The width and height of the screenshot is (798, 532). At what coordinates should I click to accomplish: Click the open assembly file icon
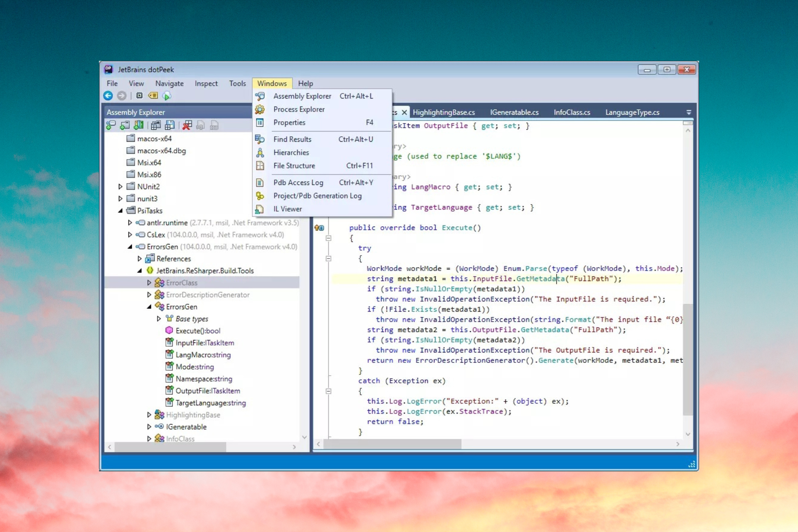111,125
